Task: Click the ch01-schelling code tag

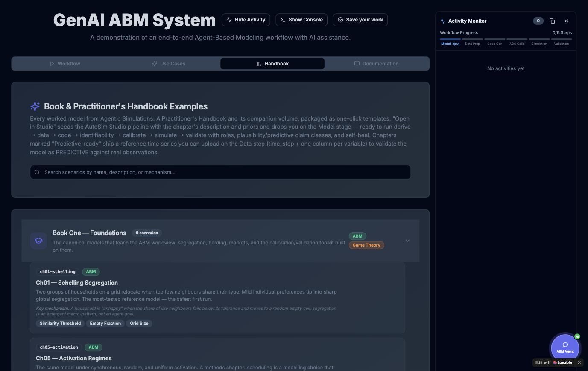Action: pos(57,272)
